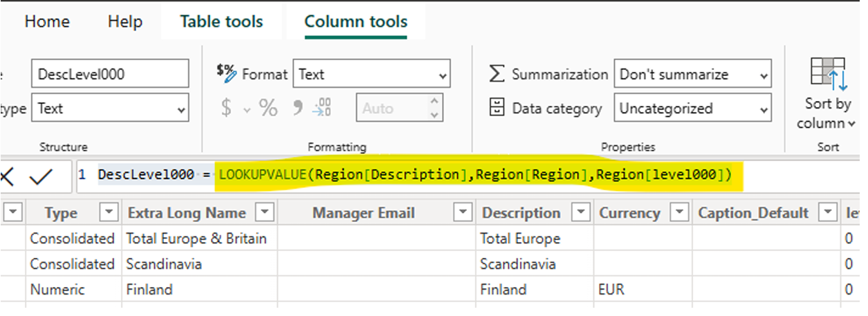Open the Help tab
This screenshot has width=868, height=316.
124,21
